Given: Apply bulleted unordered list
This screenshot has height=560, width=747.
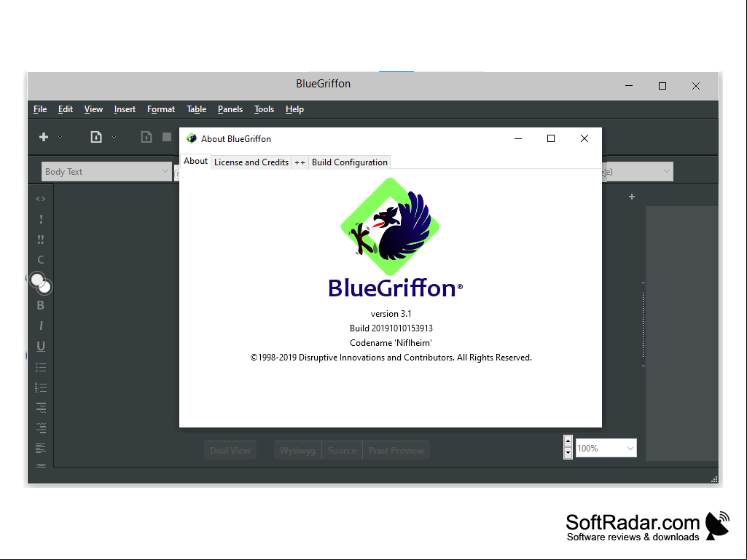Looking at the screenshot, I should pyautogui.click(x=41, y=367).
